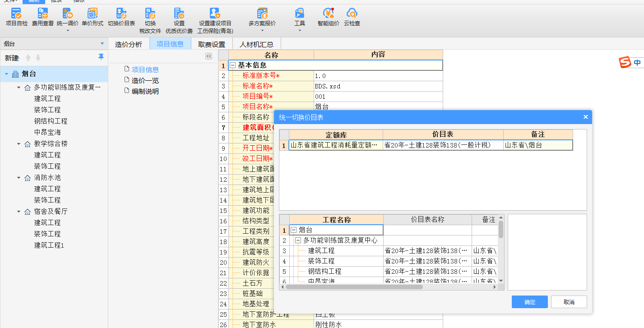Open the 报表 menu tab
Viewport: 644px width, 328px height.
pyautogui.click(x=56, y=1)
